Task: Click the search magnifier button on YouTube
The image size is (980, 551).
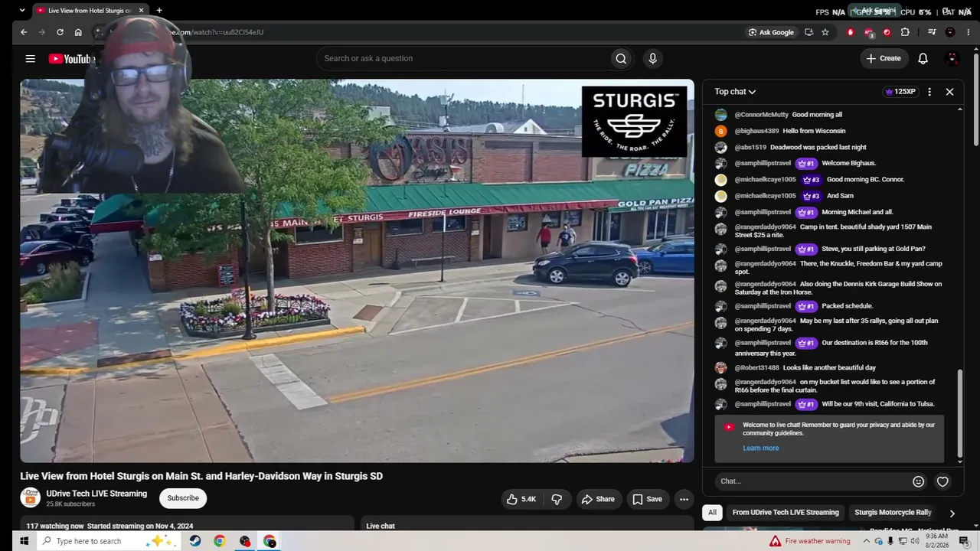Action: click(x=621, y=59)
